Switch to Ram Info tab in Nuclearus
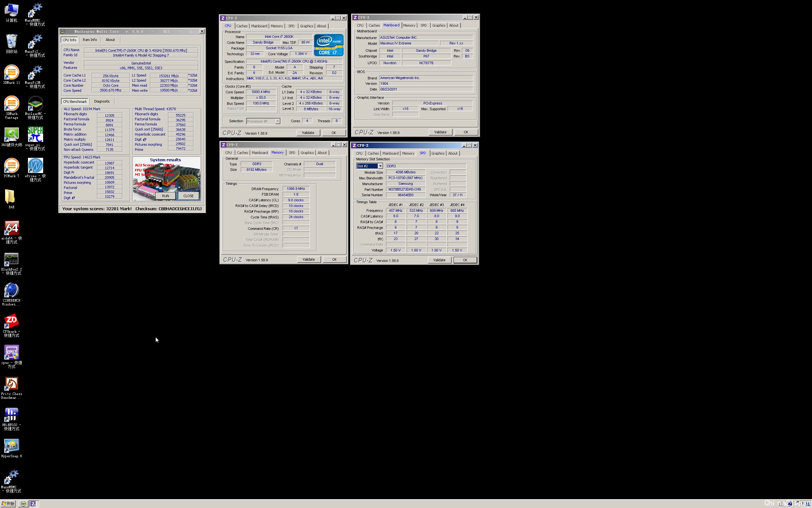 pyautogui.click(x=89, y=40)
